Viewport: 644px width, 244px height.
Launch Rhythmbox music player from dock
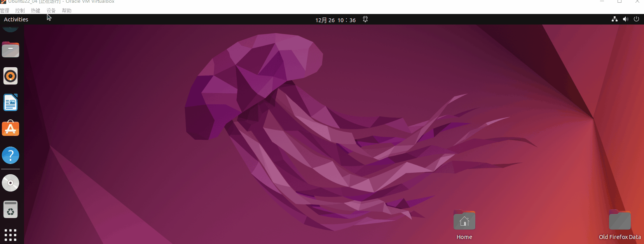coord(10,76)
